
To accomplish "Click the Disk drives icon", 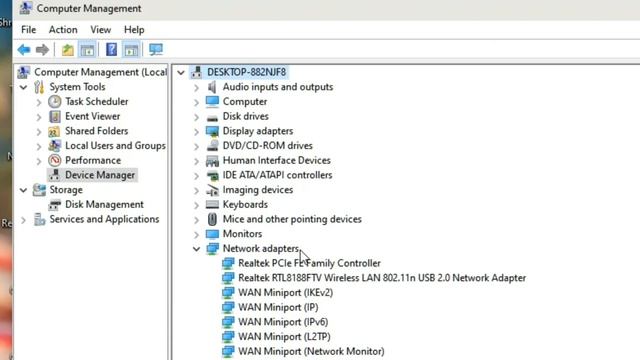I will 212,117.
